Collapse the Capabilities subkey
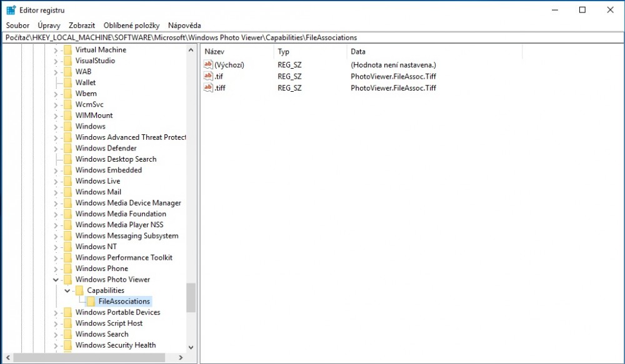Image resolution: width=625 pixels, height=364 pixels. [x=67, y=290]
